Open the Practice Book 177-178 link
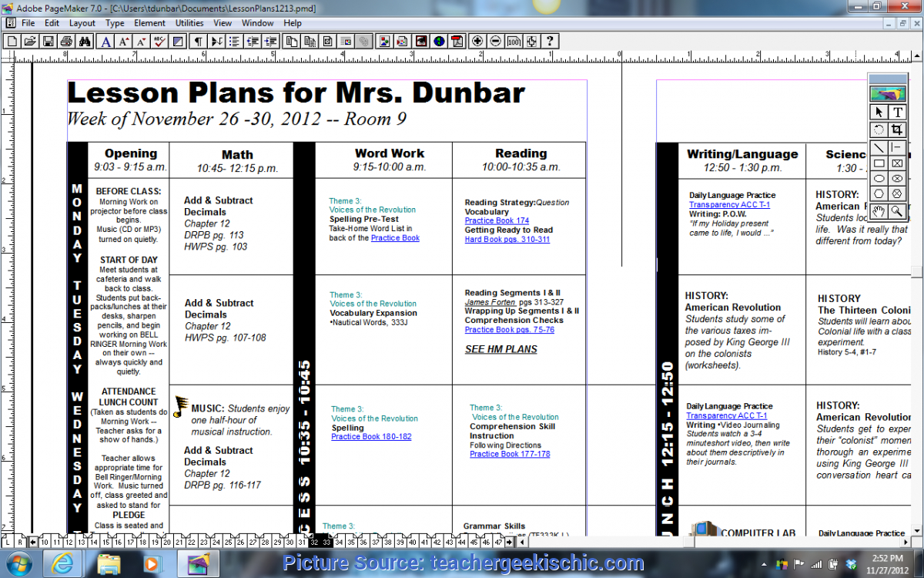The height and width of the screenshot is (578, 924). (x=510, y=455)
